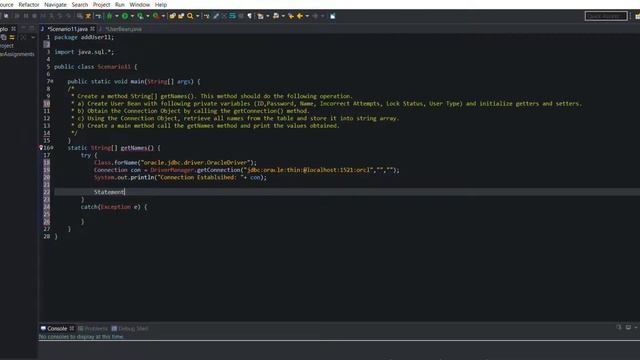
Task: Toggle Link with Editor in Package Explorer
Action: click(x=12, y=37)
